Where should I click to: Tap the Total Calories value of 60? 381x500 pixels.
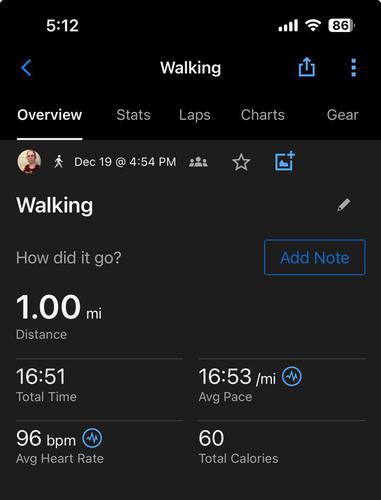tap(211, 438)
